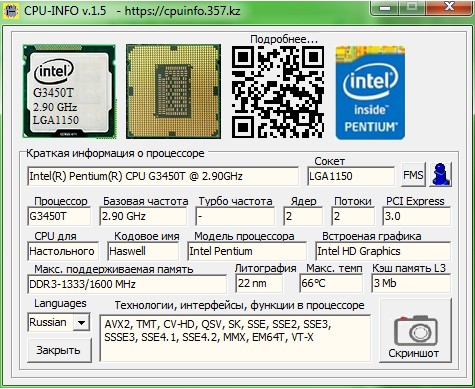
Task: Click the Турбо частота field
Action: 235,216
